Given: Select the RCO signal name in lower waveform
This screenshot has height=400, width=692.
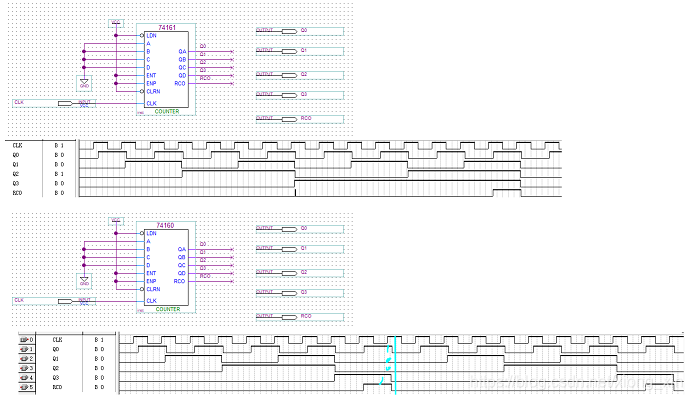Looking at the screenshot, I should [57, 387].
